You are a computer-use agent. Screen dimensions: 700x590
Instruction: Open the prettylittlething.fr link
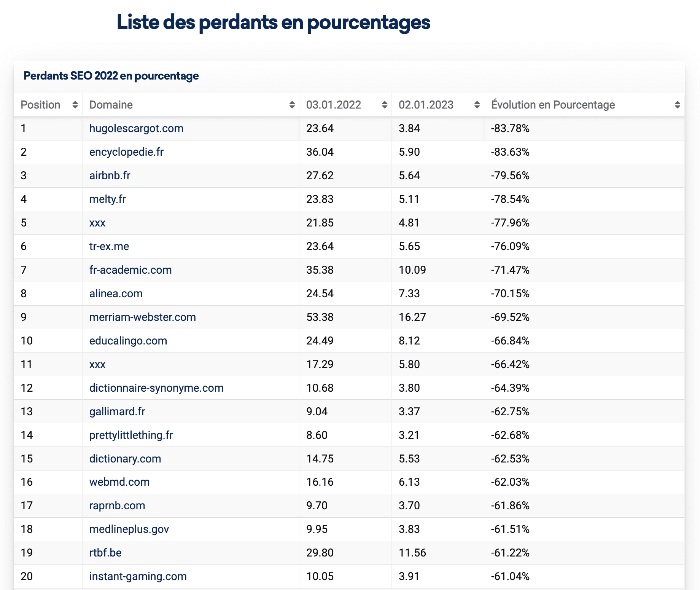pos(131,435)
